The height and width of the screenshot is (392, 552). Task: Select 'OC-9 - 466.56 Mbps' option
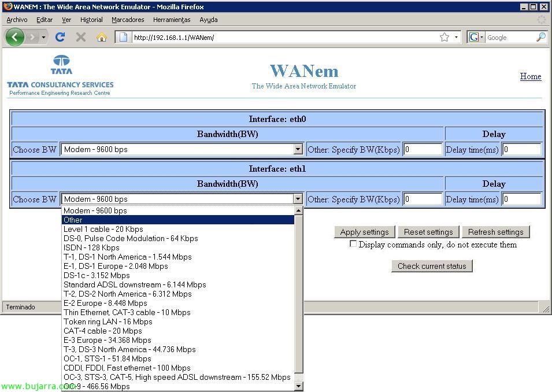178,386
